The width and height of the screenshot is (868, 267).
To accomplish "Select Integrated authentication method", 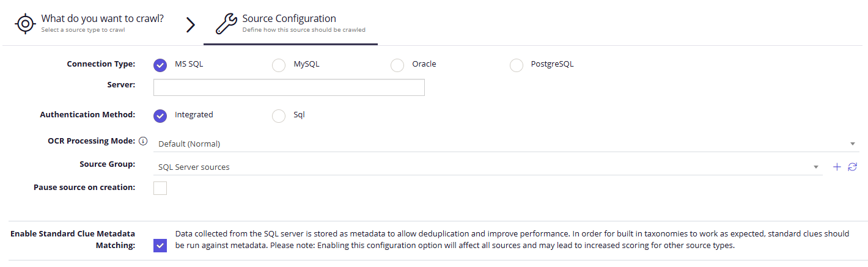I will pyautogui.click(x=160, y=115).
